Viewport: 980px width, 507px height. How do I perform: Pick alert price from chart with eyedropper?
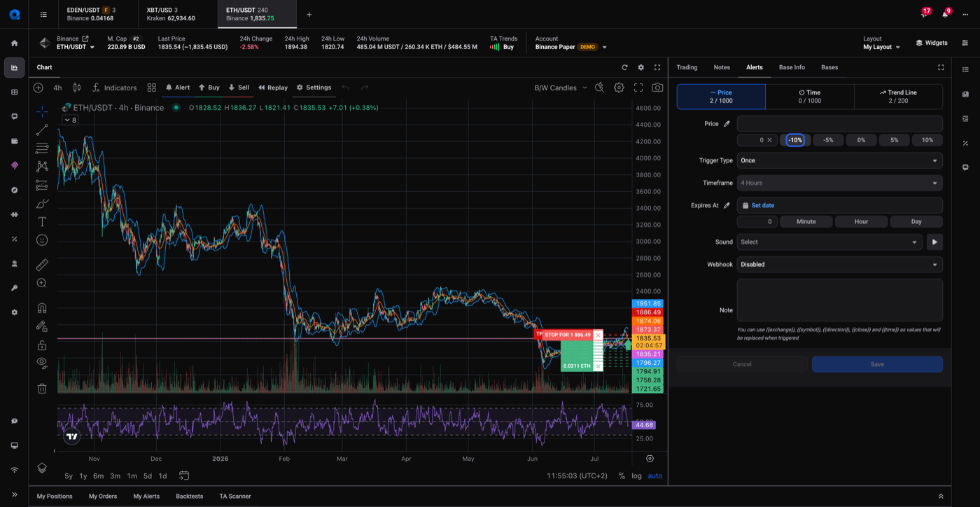click(727, 124)
